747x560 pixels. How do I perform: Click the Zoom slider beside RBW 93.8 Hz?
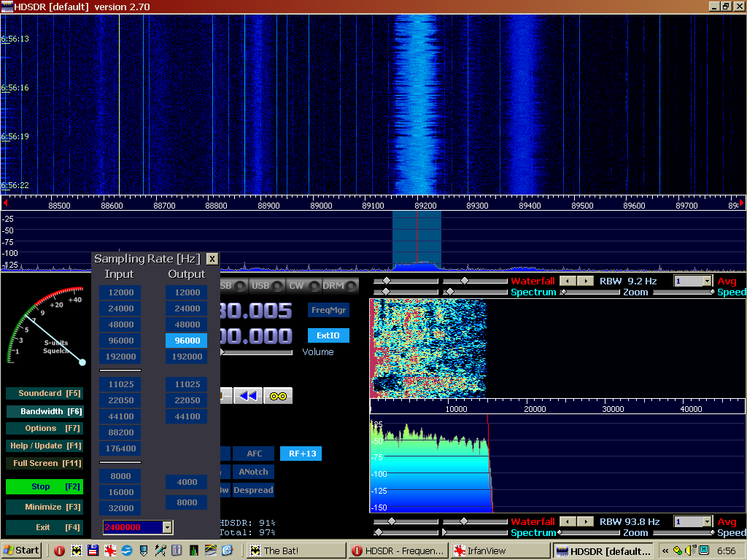click(589, 532)
